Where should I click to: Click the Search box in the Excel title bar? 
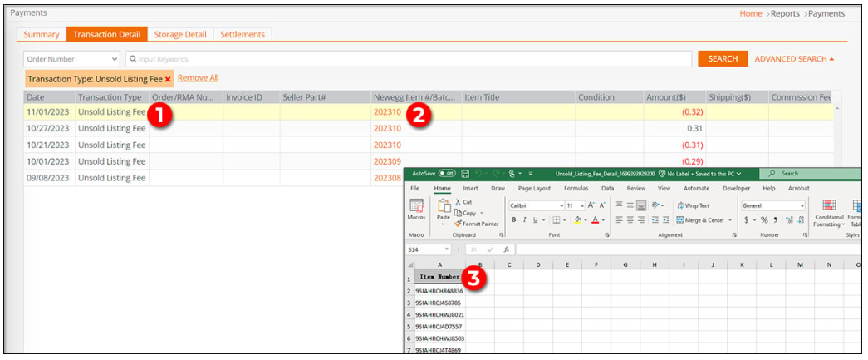[811, 174]
